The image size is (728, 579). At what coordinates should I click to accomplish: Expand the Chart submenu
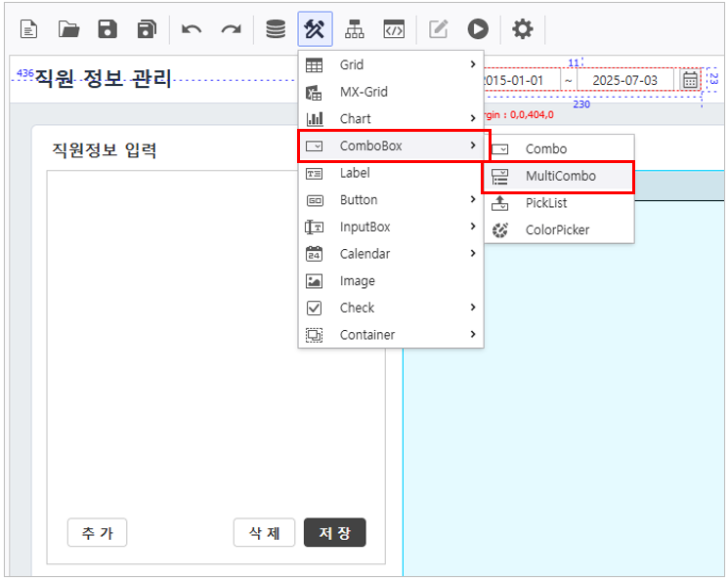391,119
